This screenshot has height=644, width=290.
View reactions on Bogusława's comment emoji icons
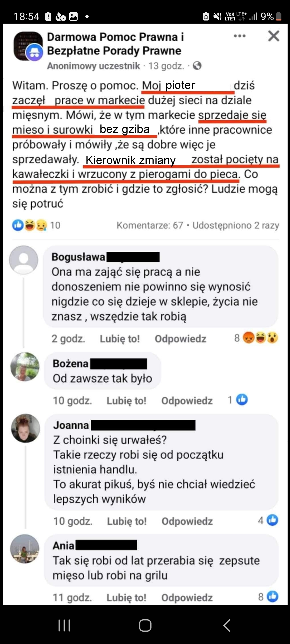point(260,338)
